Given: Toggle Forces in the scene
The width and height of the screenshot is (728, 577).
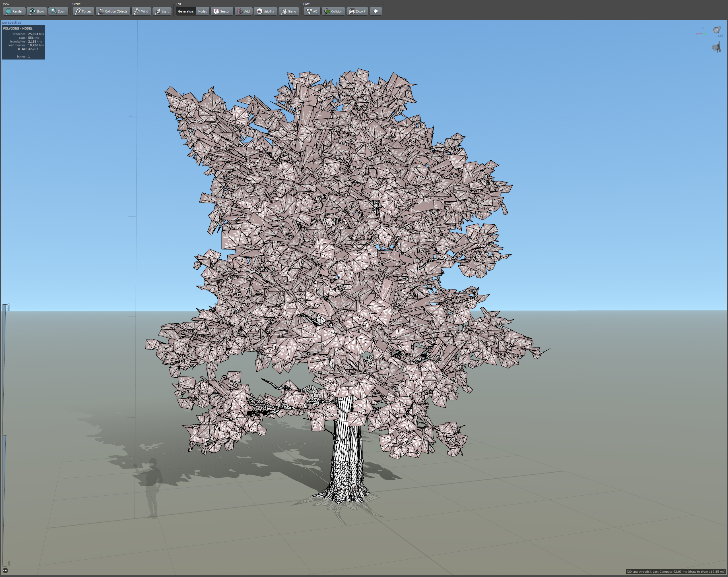Looking at the screenshot, I should 83,11.
